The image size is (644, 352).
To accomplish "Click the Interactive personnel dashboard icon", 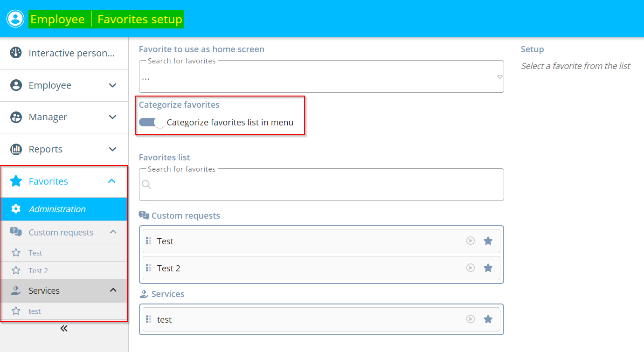I will tap(16, 53).
